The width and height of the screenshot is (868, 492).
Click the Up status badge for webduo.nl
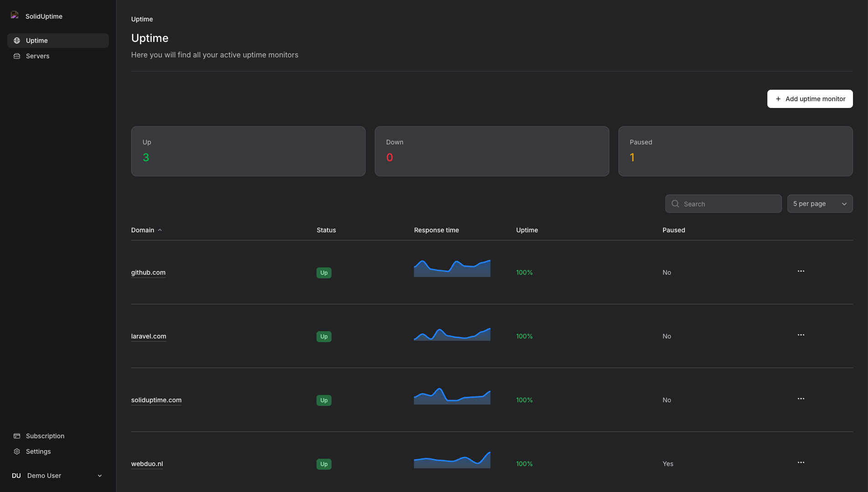324,464
